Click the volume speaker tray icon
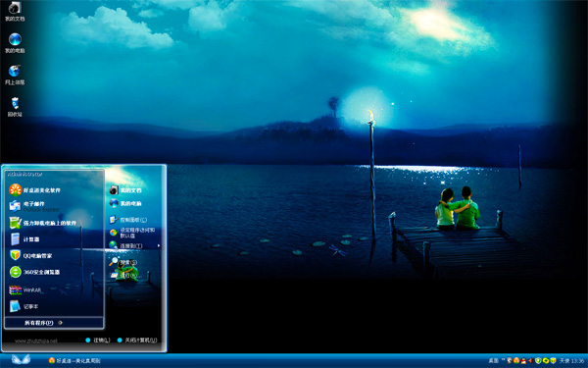The height and width of the screenshot is (368, 588). (530, 361)
